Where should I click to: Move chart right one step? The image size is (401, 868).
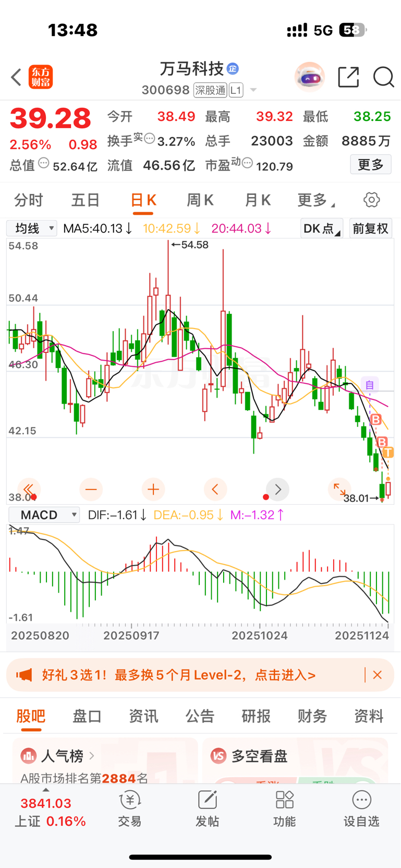[x=277, y=489]
